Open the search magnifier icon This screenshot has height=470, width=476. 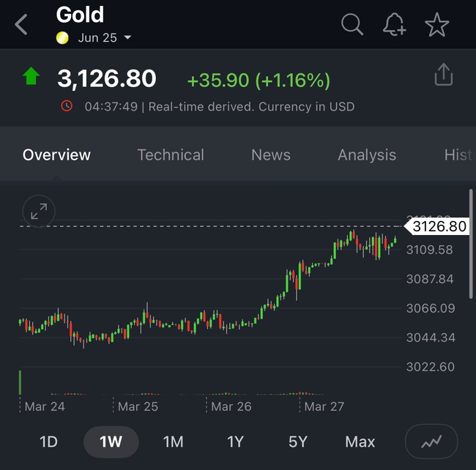pyautogui.click(x=352, y=25)
